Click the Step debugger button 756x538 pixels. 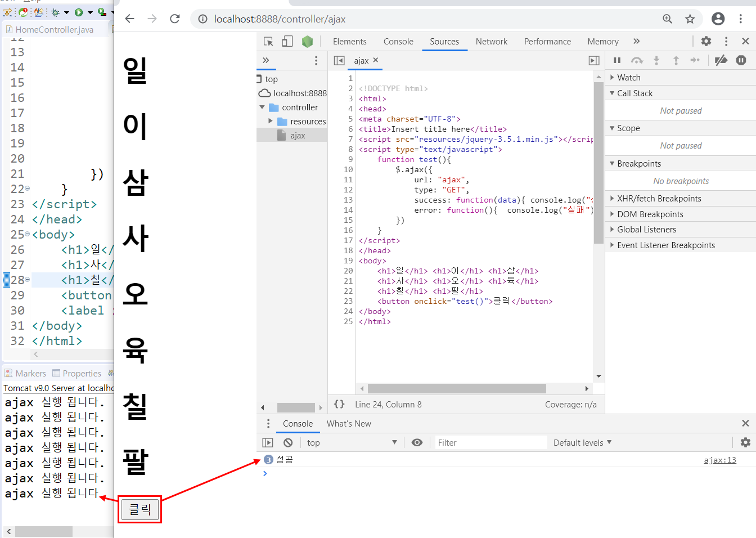[x=695, y=60]
